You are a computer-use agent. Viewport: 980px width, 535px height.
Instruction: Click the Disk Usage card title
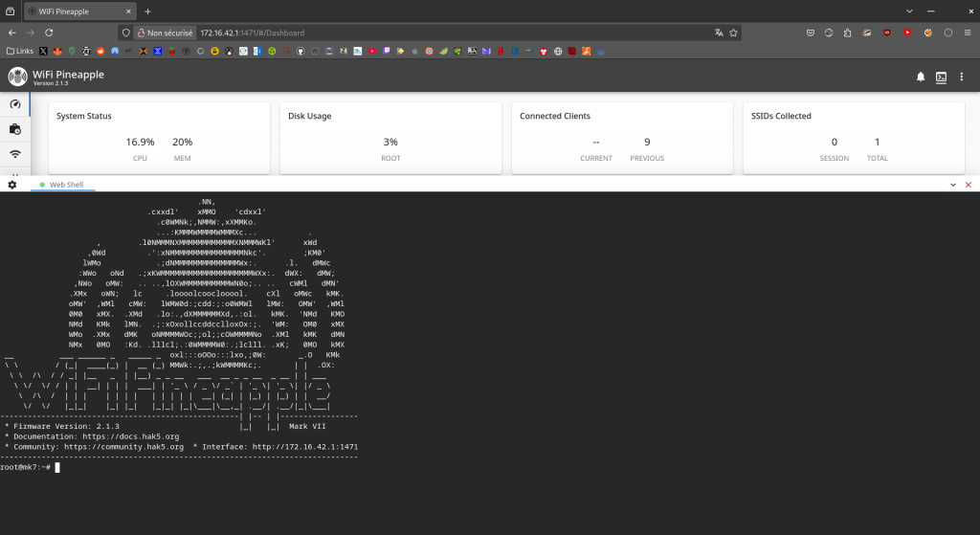[x=309, y=116]
